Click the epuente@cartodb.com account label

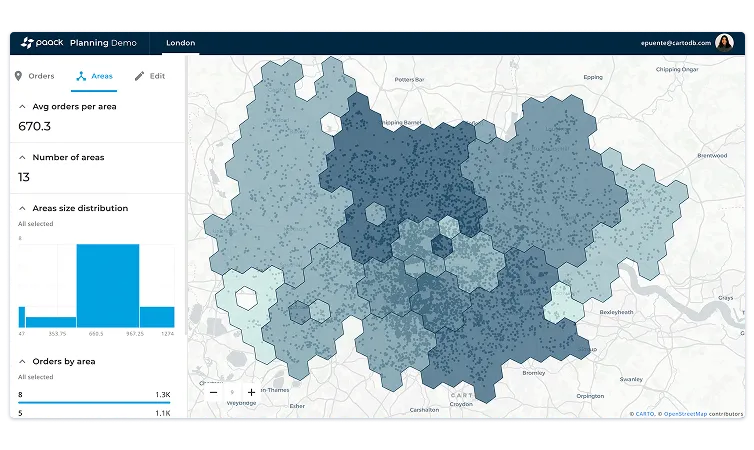pyautogui.click(x=675, y=43)
